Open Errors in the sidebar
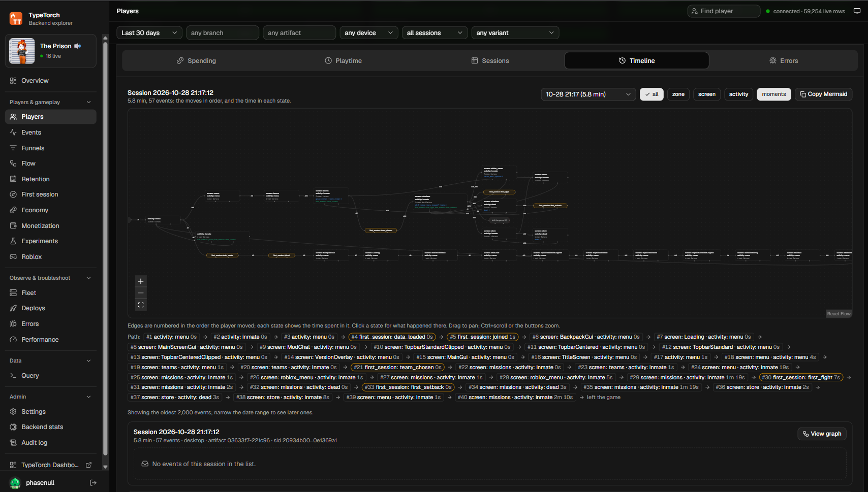This screenshot has height=492, width=868. [51, 324]
